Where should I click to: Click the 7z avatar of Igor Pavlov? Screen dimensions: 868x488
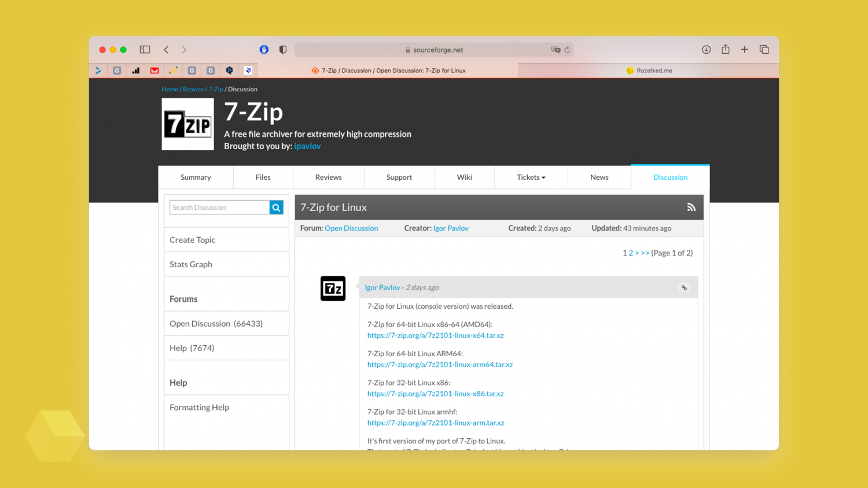[333, 289]
